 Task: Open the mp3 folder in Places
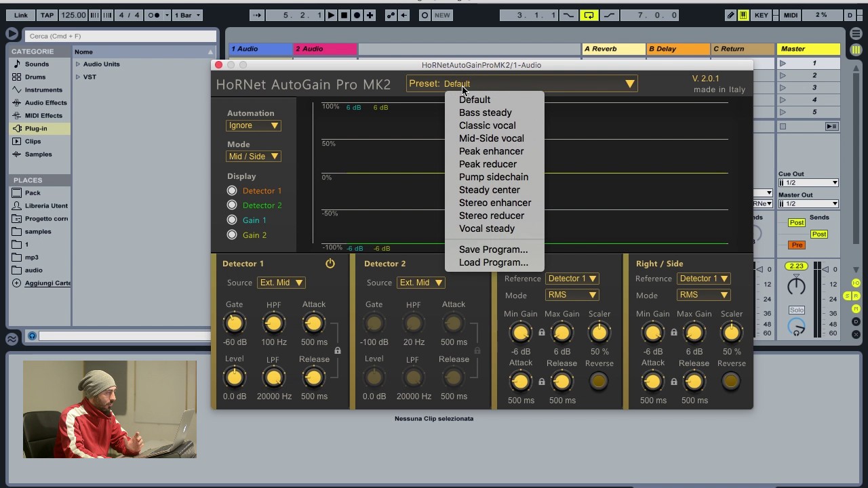point(31,257)
